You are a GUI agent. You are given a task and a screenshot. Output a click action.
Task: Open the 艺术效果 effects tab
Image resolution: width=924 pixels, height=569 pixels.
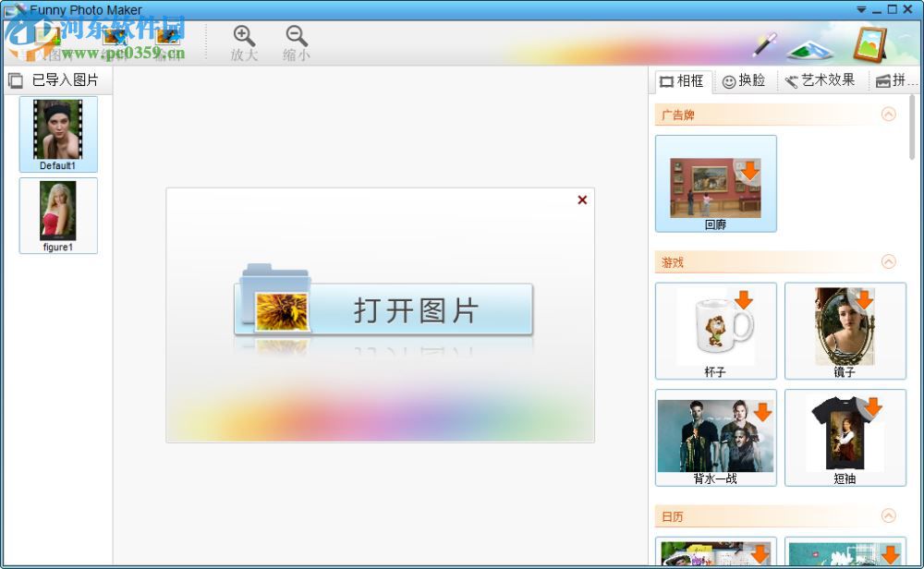click(821, 80)
